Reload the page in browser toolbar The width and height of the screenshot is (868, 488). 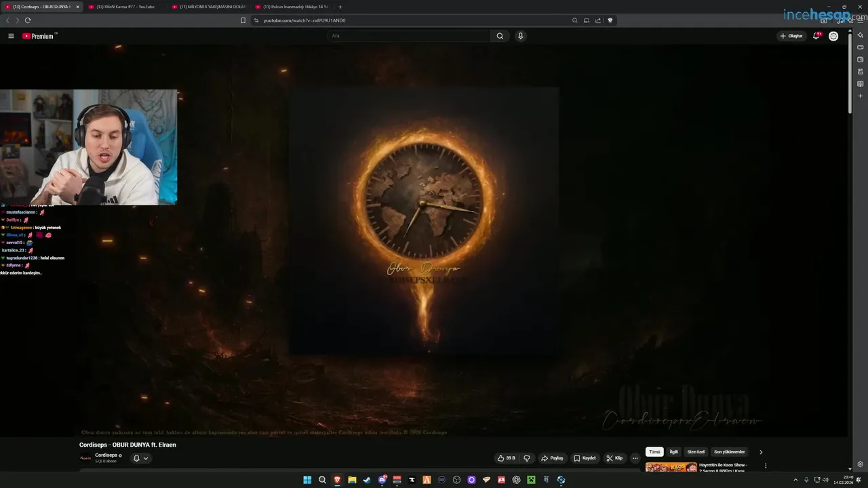[28, 20]
